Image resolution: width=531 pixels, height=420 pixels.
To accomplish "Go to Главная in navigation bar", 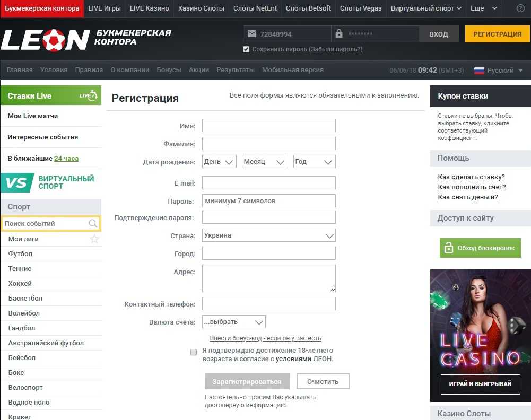I will click(20, 70).
